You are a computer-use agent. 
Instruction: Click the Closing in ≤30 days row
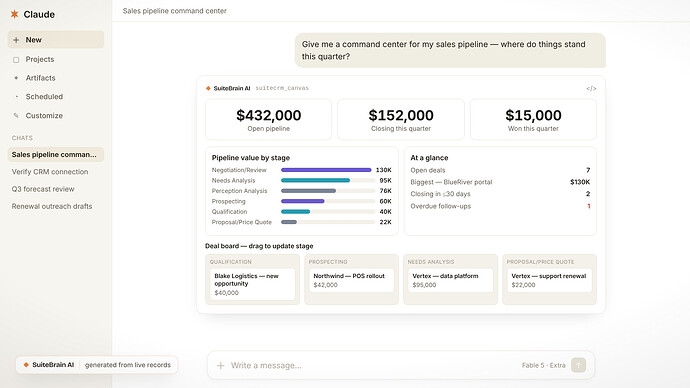(500, 194)
